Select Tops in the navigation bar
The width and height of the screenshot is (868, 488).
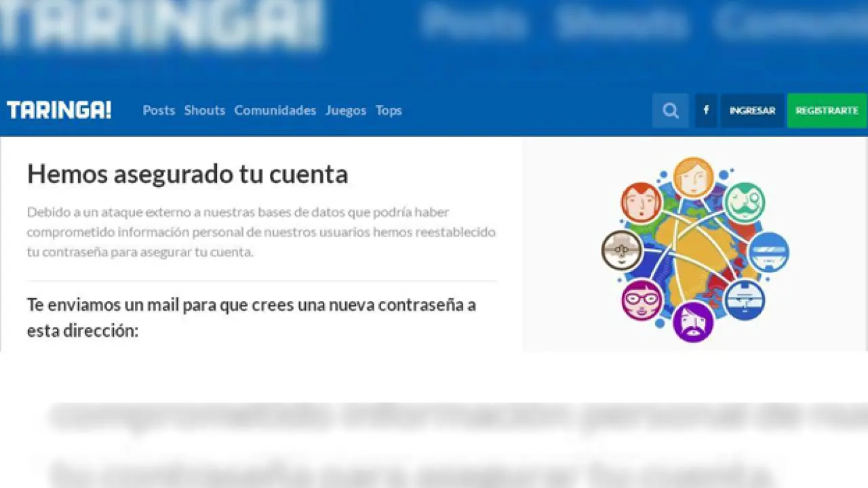(389, 110)
